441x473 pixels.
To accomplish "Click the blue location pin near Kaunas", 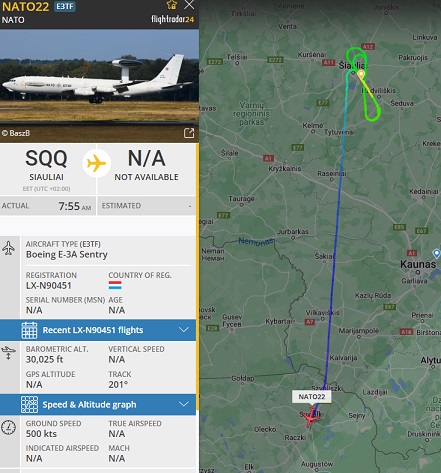I will pyautogui.click(x=436, y=253).
